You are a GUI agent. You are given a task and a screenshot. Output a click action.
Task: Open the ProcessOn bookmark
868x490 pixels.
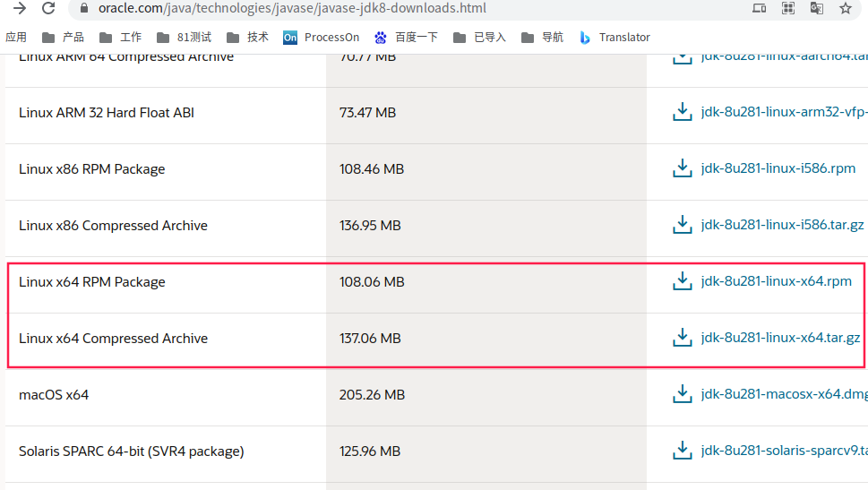coord(321,37)
